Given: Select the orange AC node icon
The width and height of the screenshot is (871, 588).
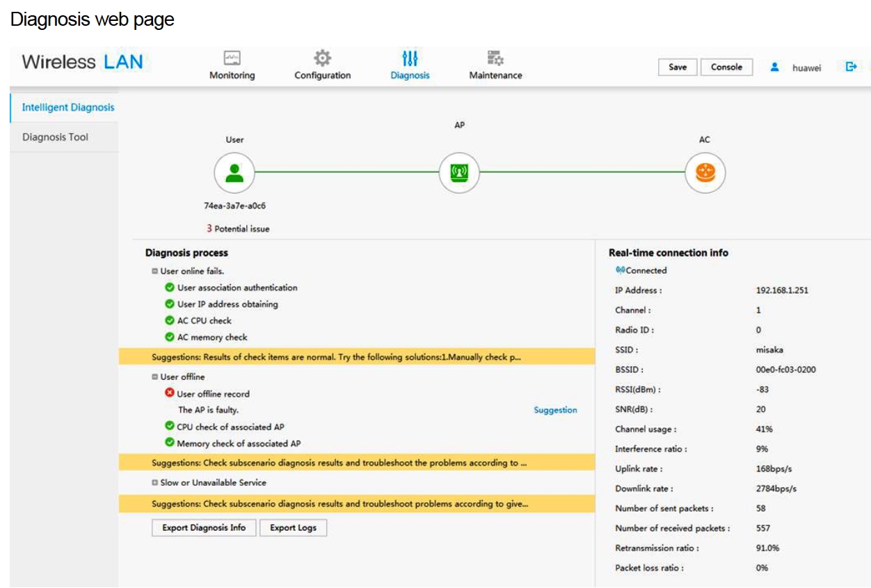Looking at the screenshot, I should click(x=705, y=173).
